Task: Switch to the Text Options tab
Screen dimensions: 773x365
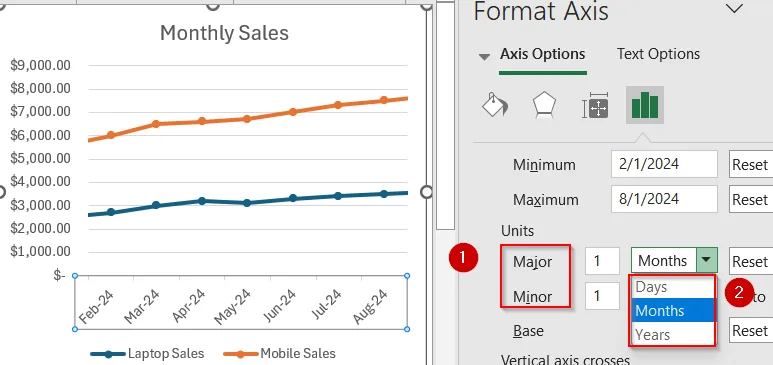Action: (658, 54)
